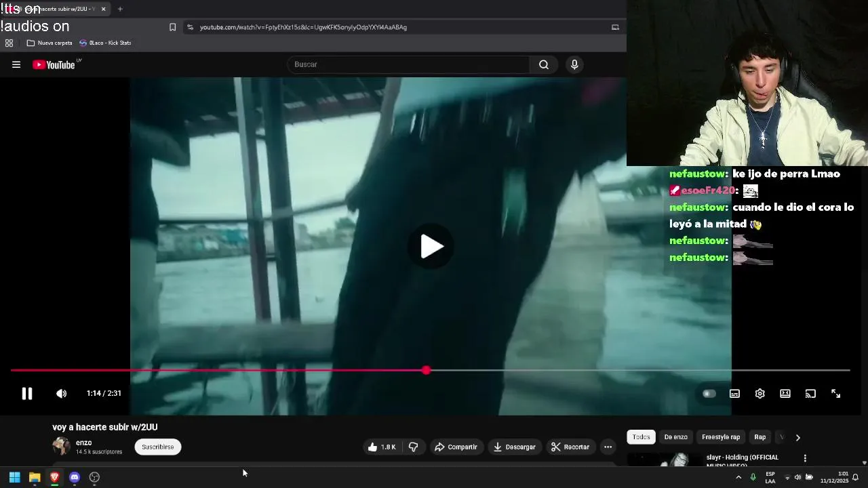Click the green microphone tray icon

(x=753, y=477)
